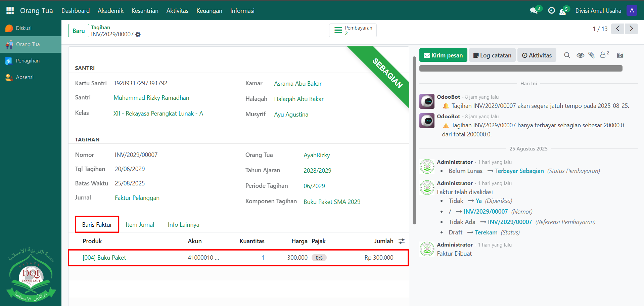Open the Keuangan menu
This screenshot has height=306, width=644.
click(x=209, y=11)
